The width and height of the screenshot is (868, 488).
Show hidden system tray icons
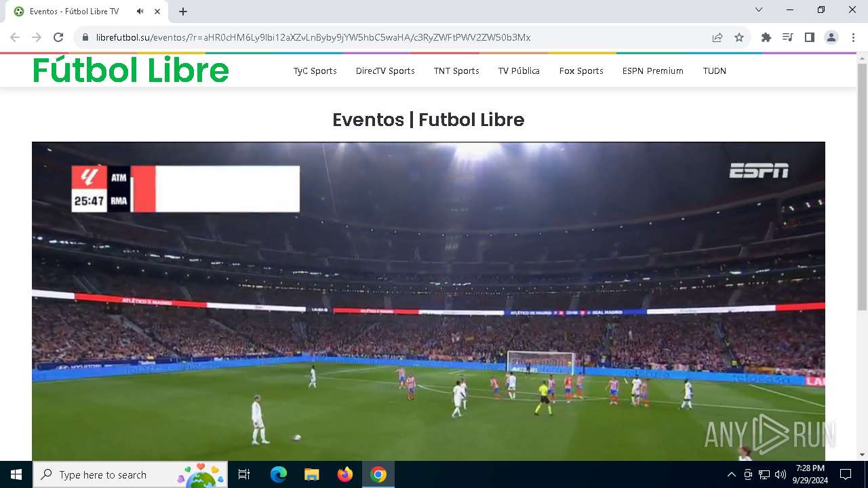(x=731, y=474)
